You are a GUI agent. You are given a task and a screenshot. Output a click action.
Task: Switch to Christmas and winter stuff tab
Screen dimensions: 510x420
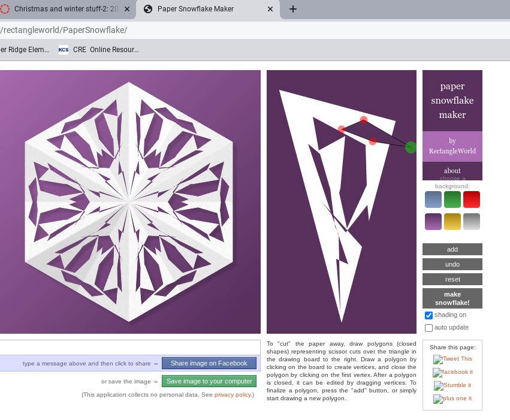pyautogui.click(x=66, y=9)
